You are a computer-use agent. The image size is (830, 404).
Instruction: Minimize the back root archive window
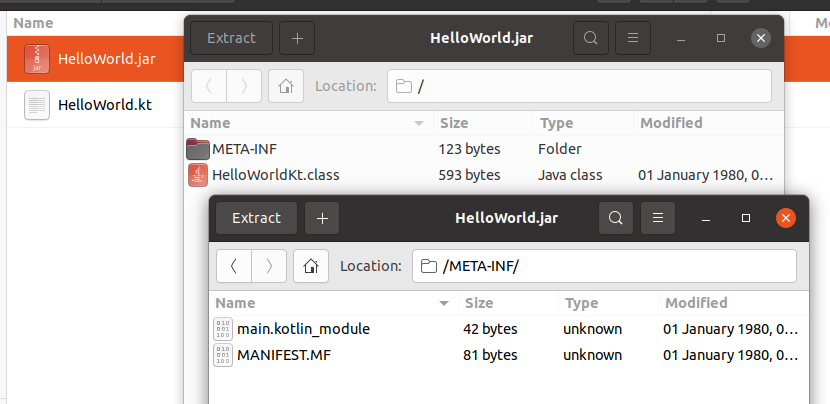coord(681,38)
